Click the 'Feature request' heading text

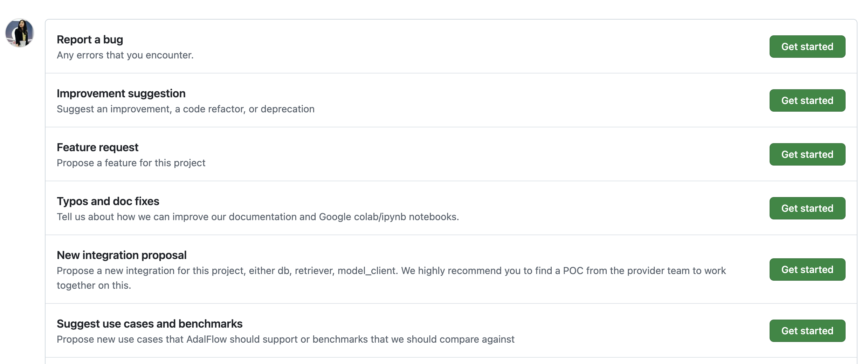point(97,147)
